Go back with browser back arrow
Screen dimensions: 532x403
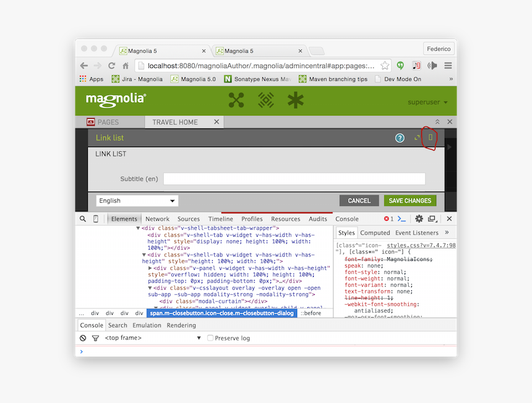(x=84, y=66)
